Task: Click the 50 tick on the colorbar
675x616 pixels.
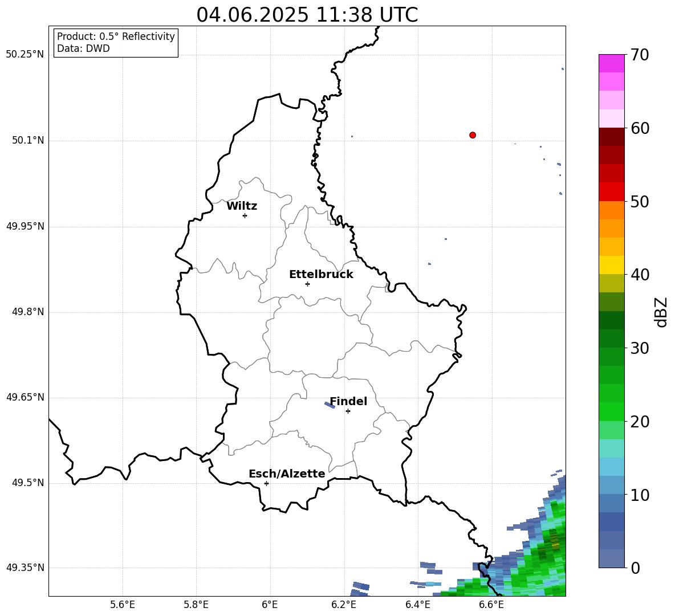Action: 640,202
